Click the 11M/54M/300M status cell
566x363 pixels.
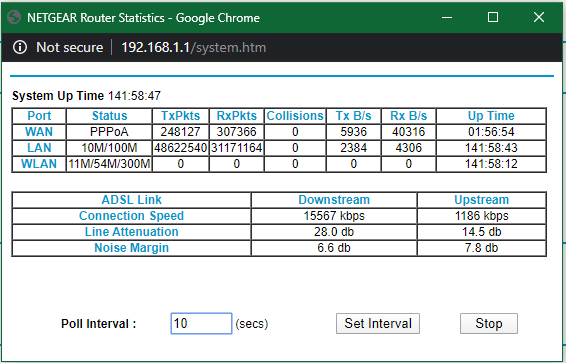click(109, 164)
